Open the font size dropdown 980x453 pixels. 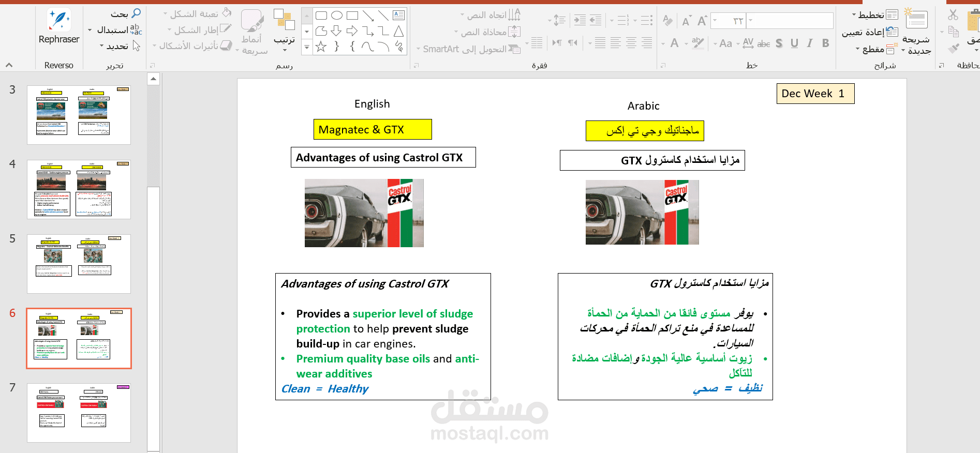click(x=715, y=21)
